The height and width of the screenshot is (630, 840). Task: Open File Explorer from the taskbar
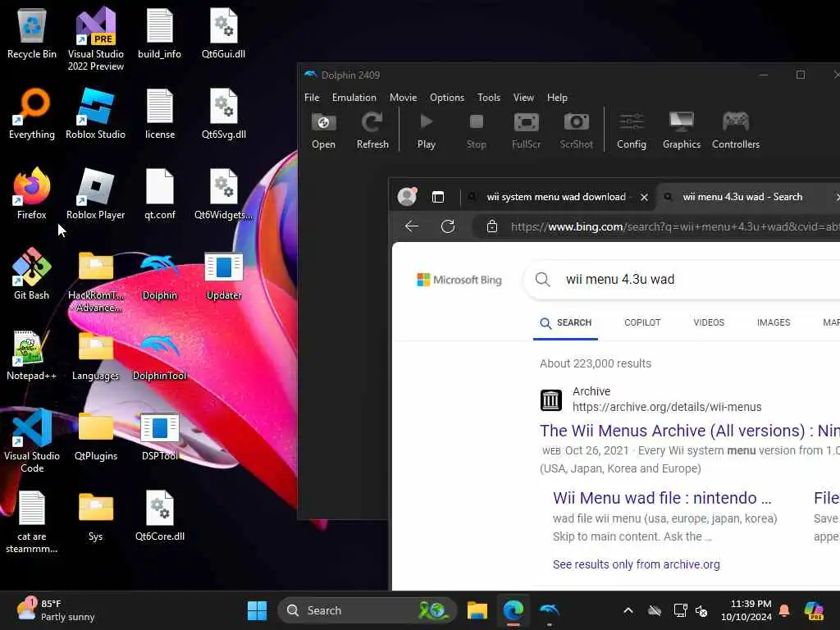coord(477,610)
